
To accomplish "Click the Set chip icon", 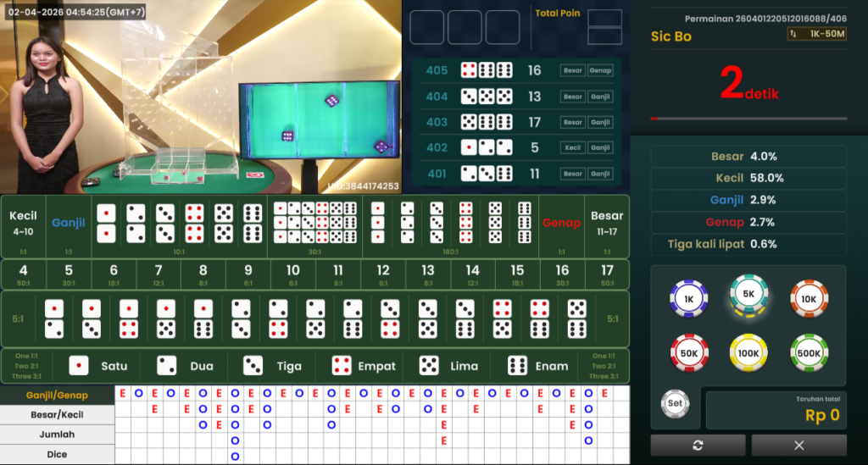I will [x=675, y=403].
